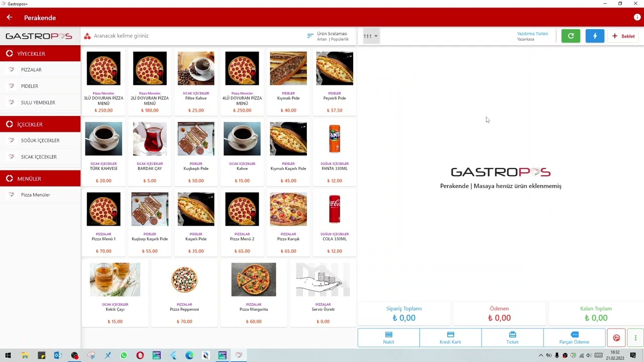Add 2Lİ DOYURAN PİZZA MENÜ product
The height and width of the screenshot is (362, 644).
pos(150,82)
